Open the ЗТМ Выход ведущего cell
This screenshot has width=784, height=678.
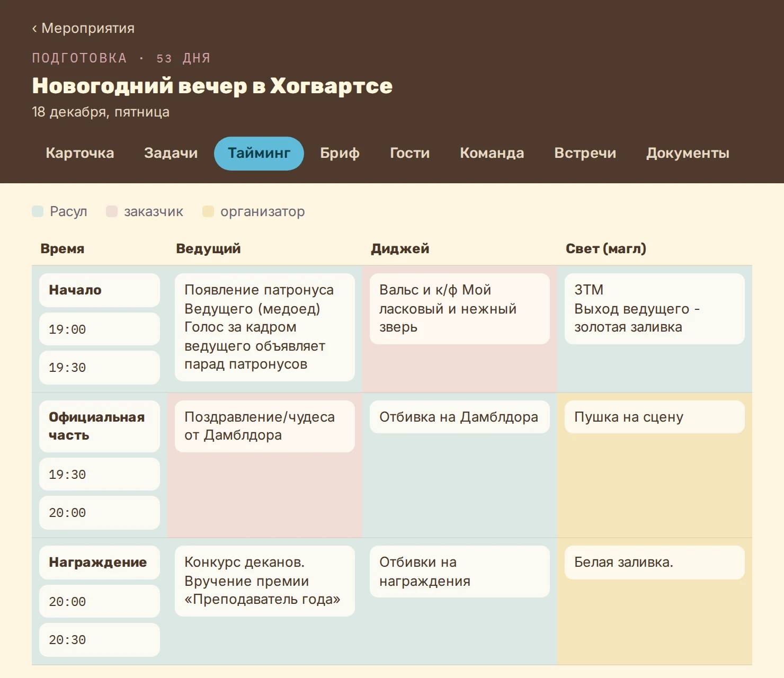coord(655,309)
